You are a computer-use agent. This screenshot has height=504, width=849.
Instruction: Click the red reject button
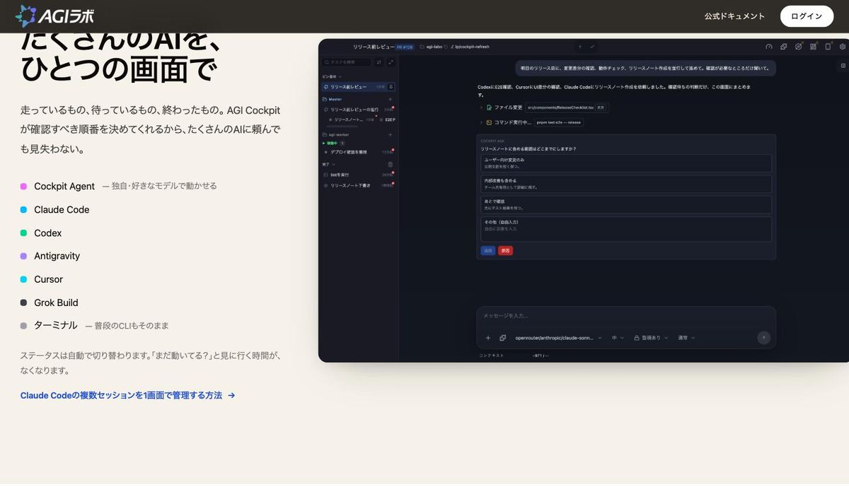point(505,251)
